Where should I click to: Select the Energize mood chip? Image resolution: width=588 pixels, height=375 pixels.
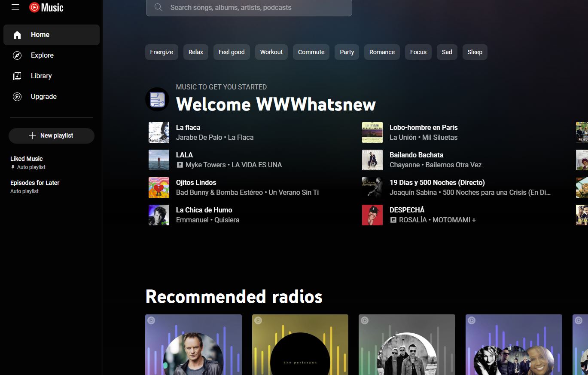[161, 52]
